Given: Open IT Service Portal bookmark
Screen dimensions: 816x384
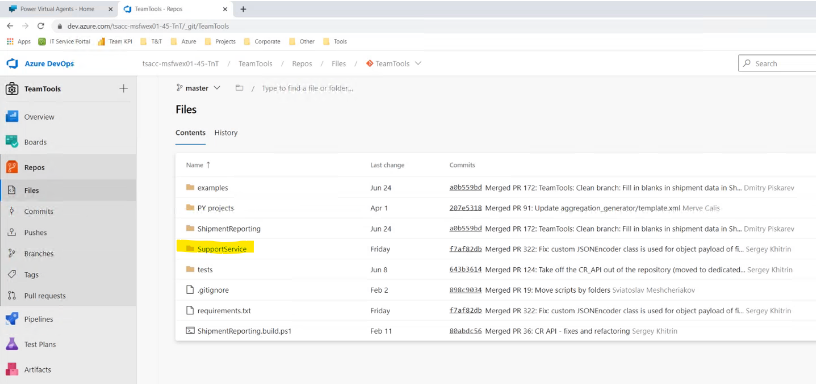Looking at the screenshot, I should [65, 42].
